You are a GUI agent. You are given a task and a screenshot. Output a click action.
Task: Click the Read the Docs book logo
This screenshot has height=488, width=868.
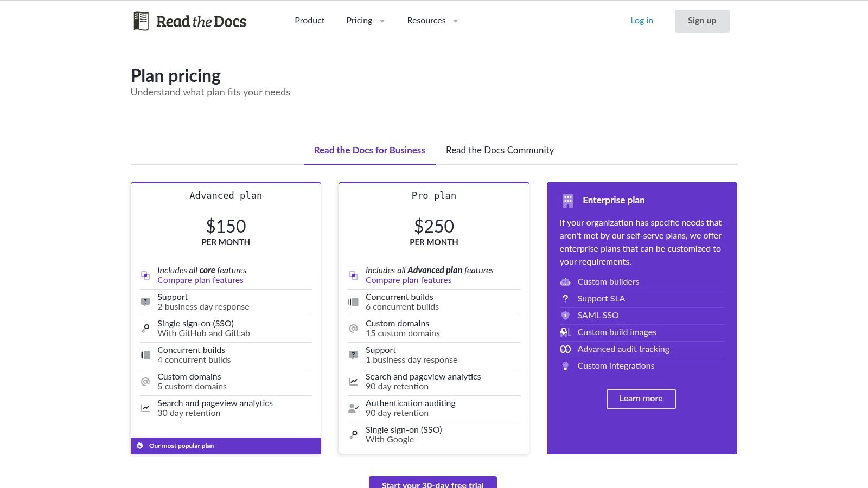(141, 21)
